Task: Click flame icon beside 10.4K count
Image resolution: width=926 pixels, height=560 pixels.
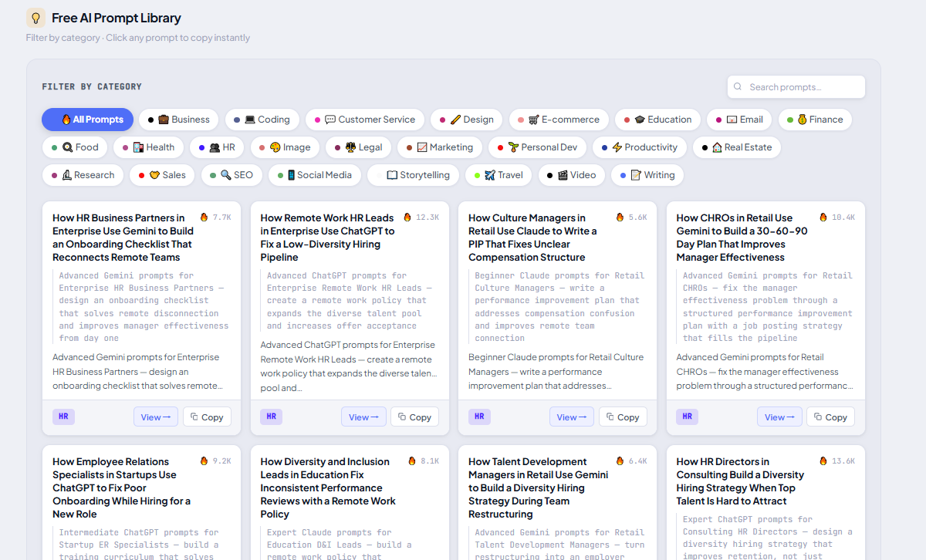Action: click(823, 218)
